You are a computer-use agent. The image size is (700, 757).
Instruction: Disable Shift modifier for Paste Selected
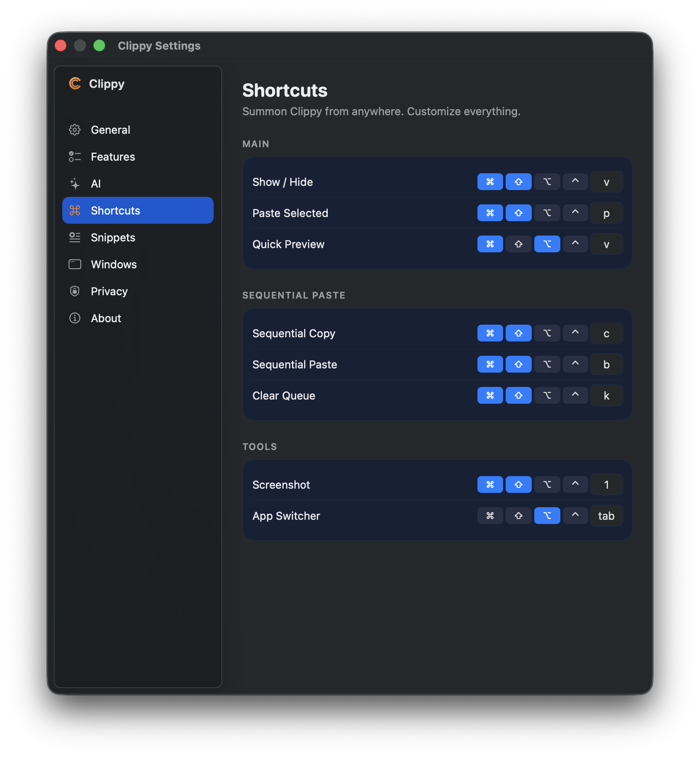519,213
